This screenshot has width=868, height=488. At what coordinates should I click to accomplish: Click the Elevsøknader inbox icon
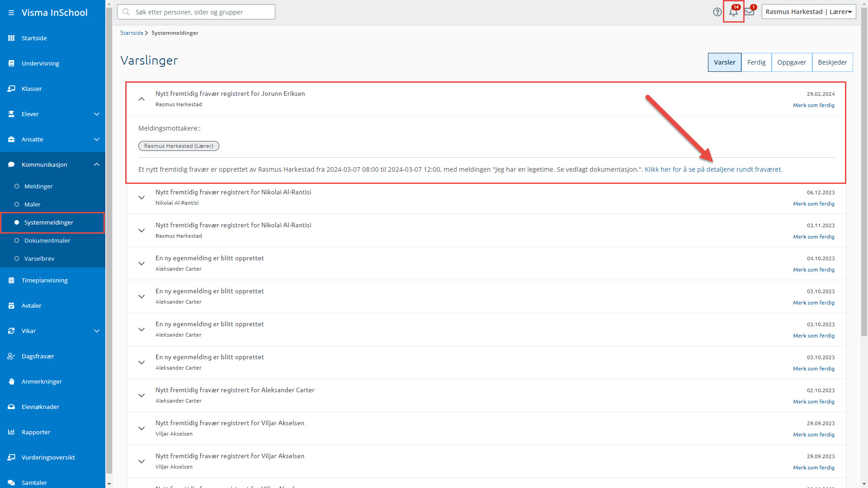pos(11,407)
